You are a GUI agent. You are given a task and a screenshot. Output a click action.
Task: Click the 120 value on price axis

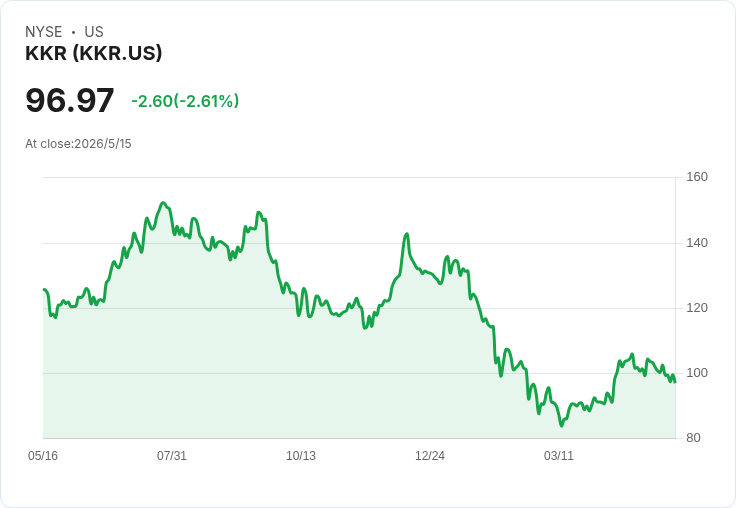[697, 308]
